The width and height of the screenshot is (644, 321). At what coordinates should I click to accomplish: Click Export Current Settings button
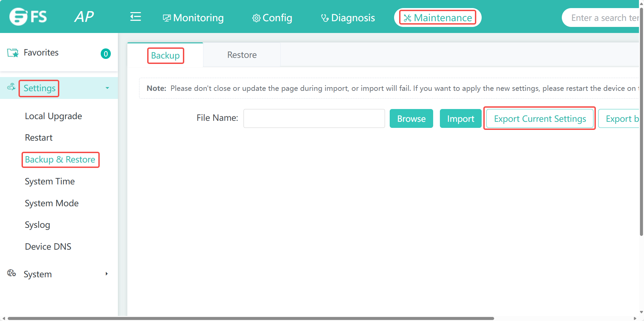pos(540,119)
